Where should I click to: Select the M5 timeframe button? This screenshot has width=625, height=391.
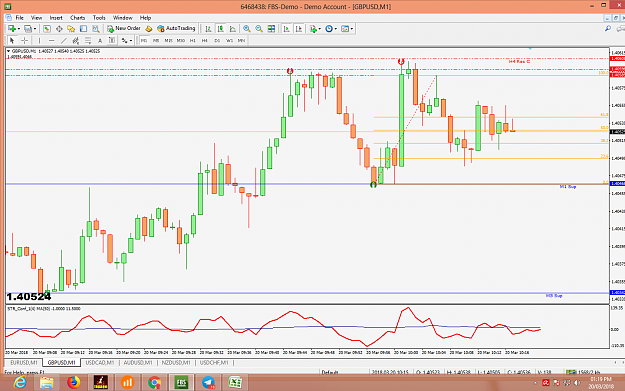click(156, 40)
